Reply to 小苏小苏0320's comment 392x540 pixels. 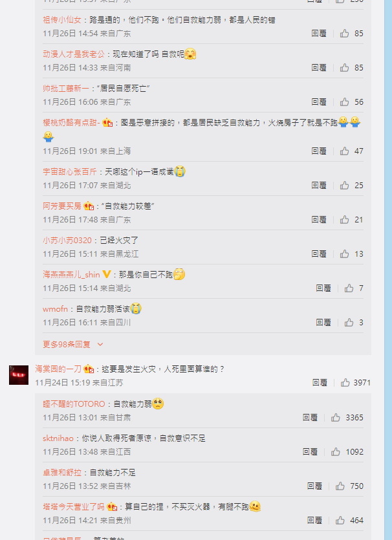pyautogui.click(x=319, y=254)
